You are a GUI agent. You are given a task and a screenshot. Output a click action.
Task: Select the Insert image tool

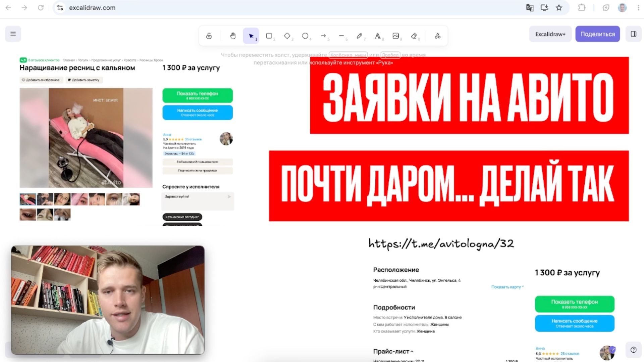tap(396, 36)
